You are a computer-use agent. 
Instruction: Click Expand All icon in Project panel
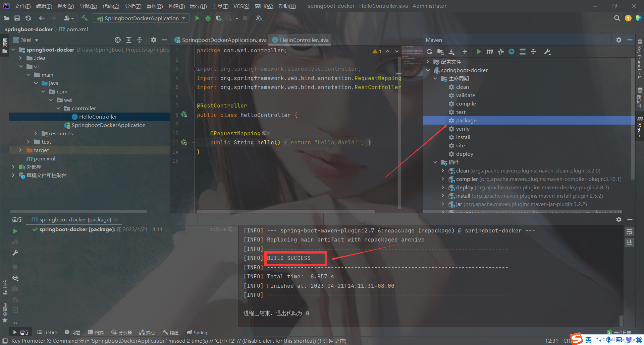coord(129,40)
